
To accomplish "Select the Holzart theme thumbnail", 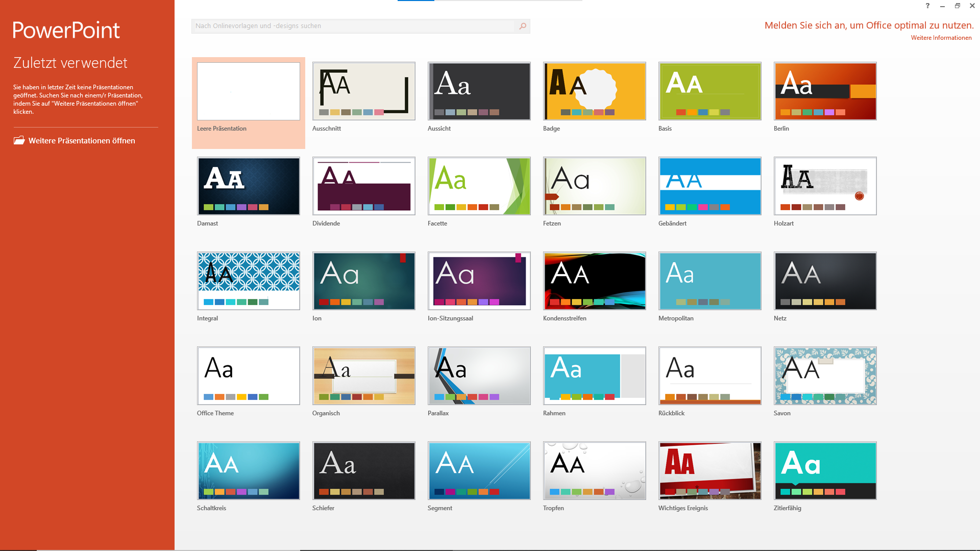I will [x=825, y=186].
